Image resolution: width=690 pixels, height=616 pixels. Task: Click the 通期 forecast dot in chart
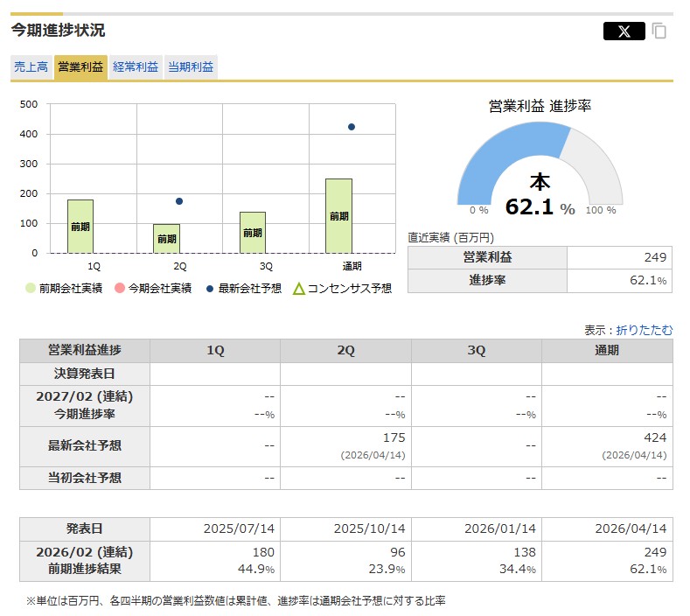tap(352, 127)
